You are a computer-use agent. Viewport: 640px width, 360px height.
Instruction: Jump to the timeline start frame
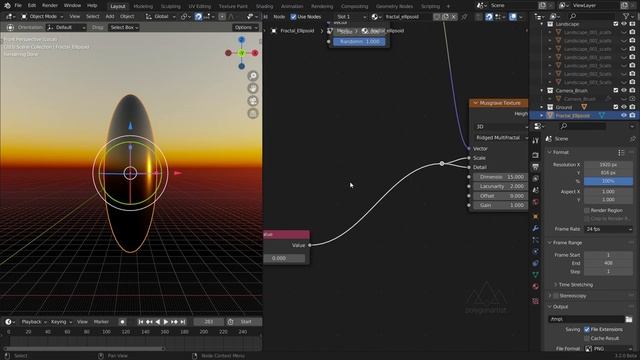point(141,322)
